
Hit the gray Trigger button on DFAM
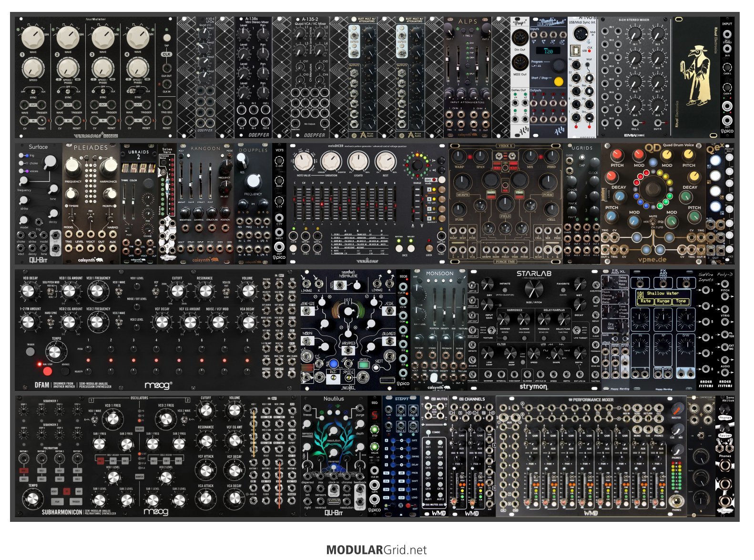click(31, 351)
